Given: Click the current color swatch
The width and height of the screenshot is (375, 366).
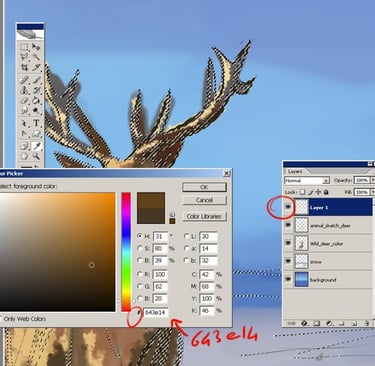Looking at the screenshot, I should coord(151,216).
